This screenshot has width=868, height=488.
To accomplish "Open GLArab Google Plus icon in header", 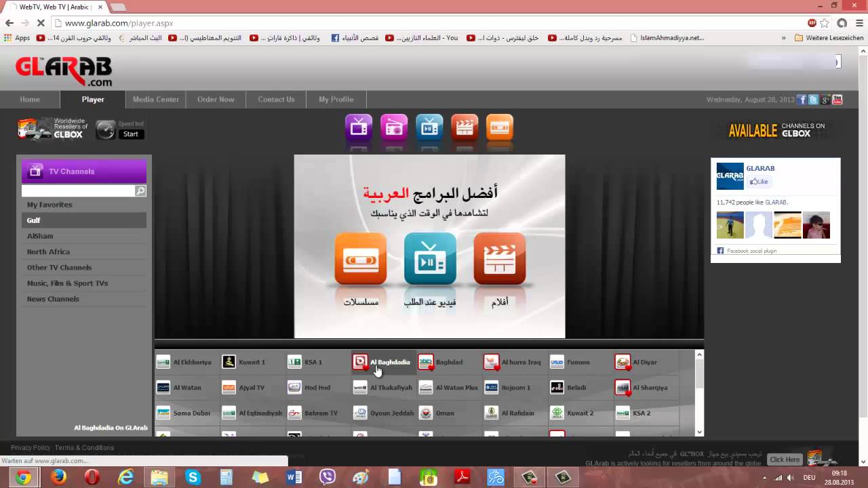I will [x=825, y=100].
